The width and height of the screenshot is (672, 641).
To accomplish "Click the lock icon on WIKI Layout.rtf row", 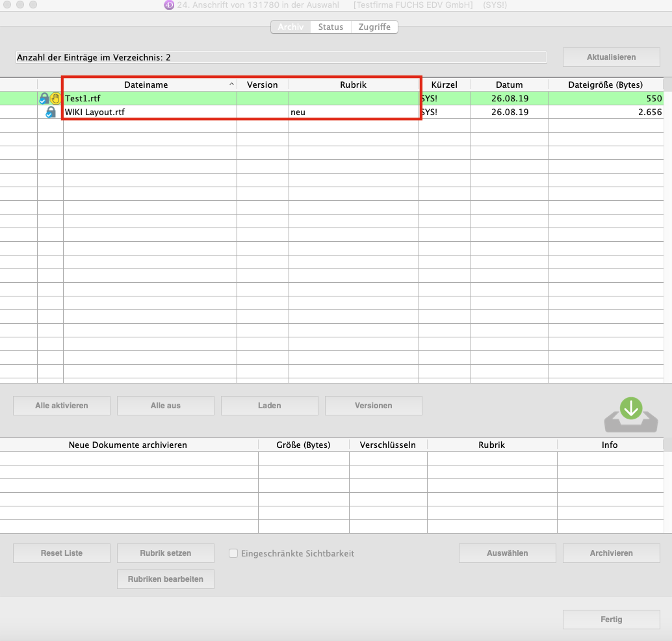I will pos(50,112).
